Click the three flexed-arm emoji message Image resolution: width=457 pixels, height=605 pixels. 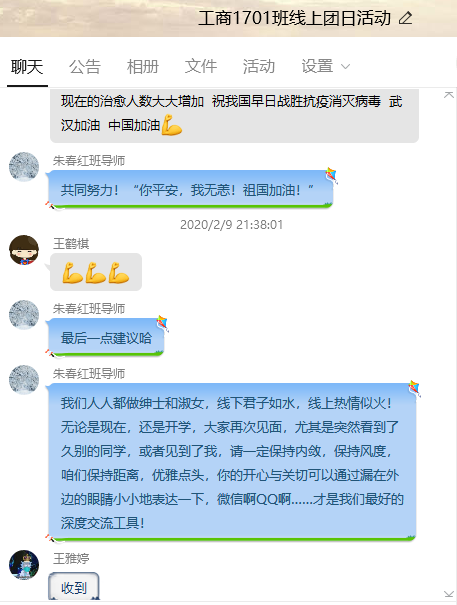tap(96, 272)
